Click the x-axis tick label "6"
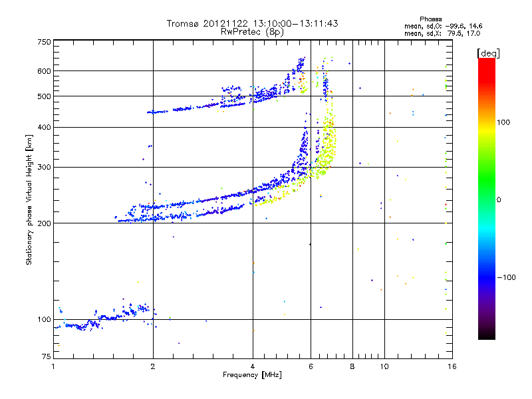Screen dimensions: 532x399 [x=311, y=366]
